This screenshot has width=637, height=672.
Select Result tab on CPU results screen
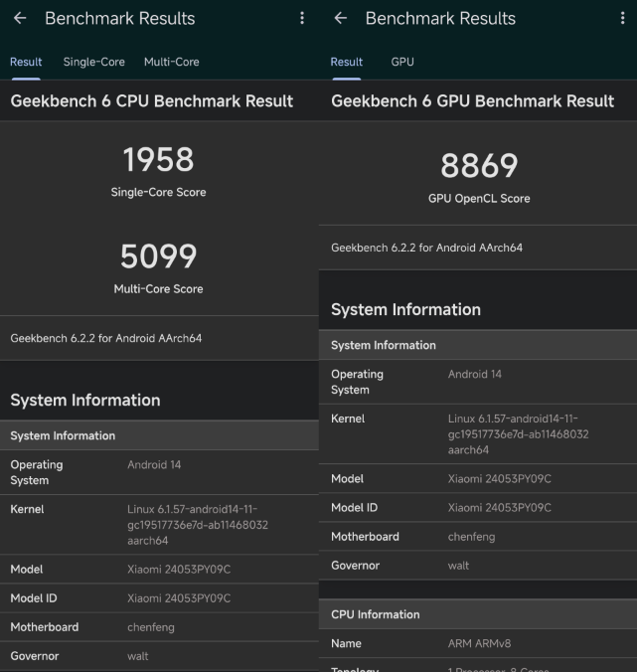click(26, 63)
